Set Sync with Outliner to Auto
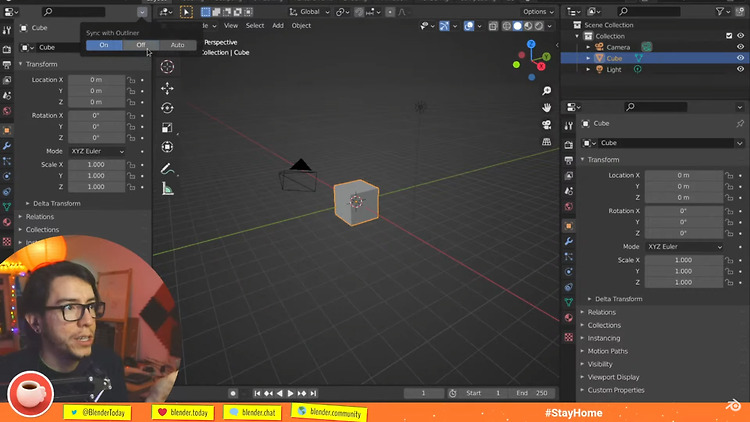The width and height of the screenshot is (750, 422). [x=177, y=45]
